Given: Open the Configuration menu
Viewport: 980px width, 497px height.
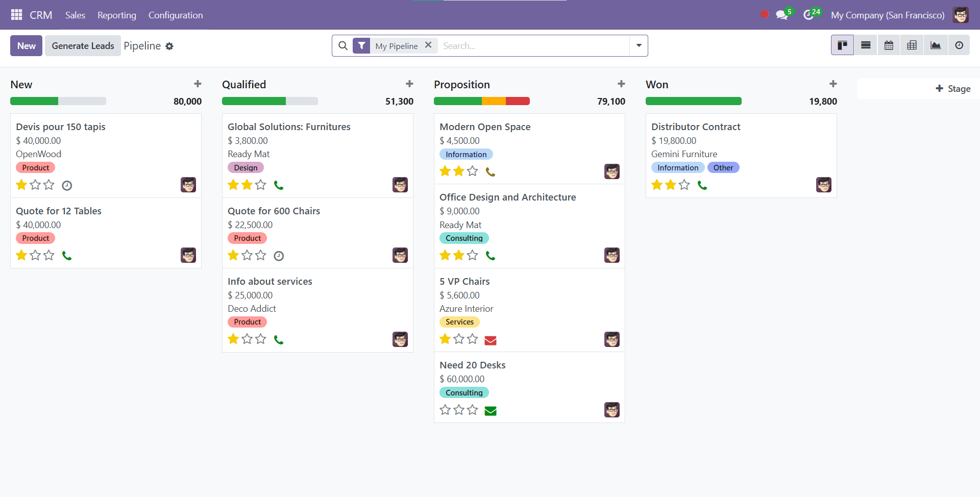Looking at the screenshot, I should (x=175, y=15).
